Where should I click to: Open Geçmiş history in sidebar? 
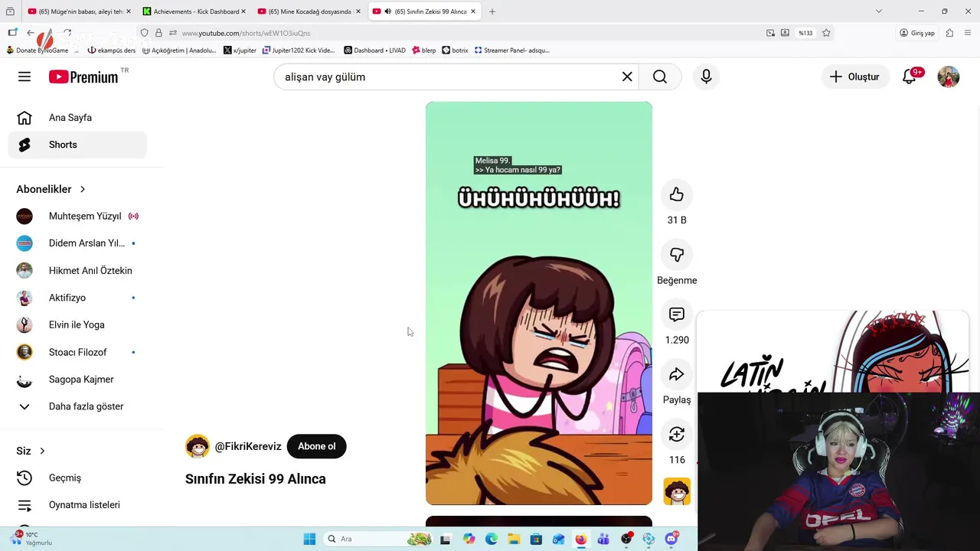[77, 478]
